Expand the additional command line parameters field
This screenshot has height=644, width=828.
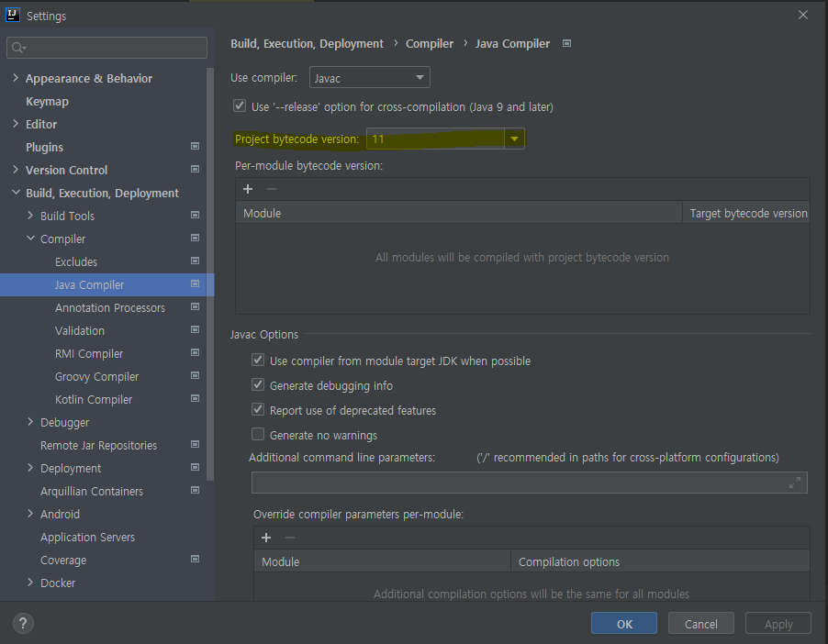coord(795,483)
